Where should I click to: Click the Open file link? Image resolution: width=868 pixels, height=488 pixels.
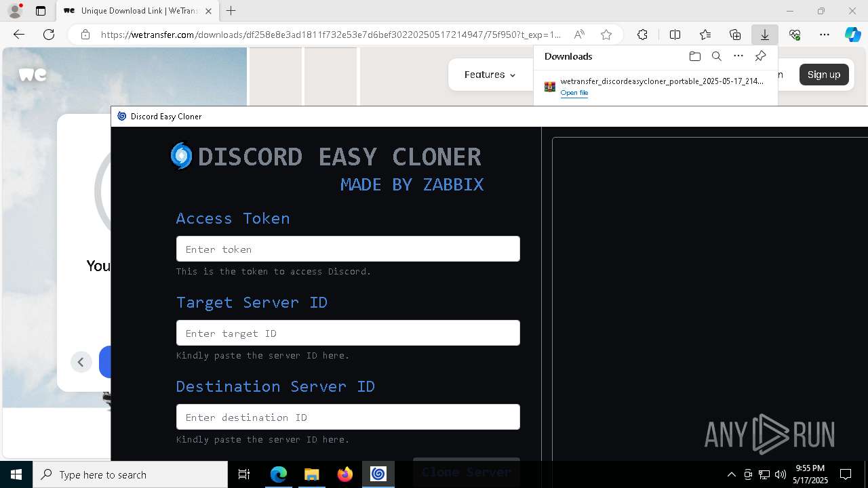[574, 93]
